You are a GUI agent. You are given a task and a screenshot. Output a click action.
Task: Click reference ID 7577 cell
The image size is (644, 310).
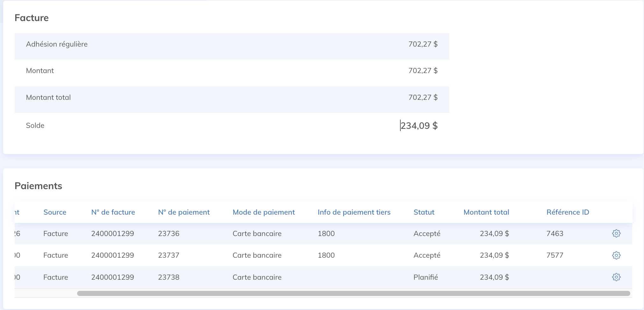555,255
